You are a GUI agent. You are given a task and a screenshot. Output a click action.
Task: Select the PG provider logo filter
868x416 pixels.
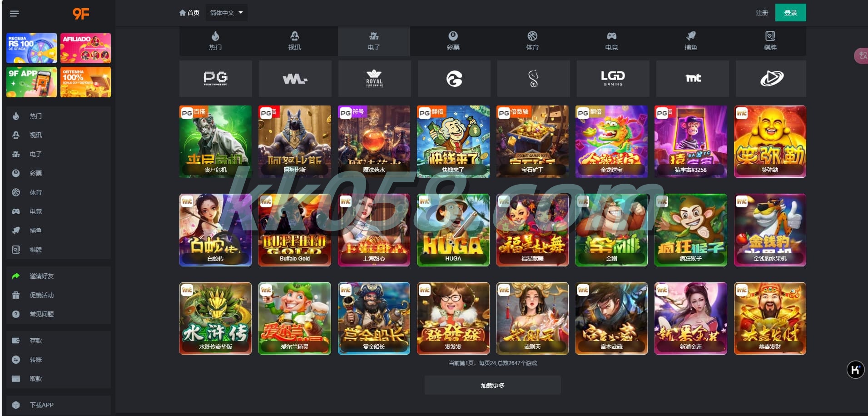point(216,78)
